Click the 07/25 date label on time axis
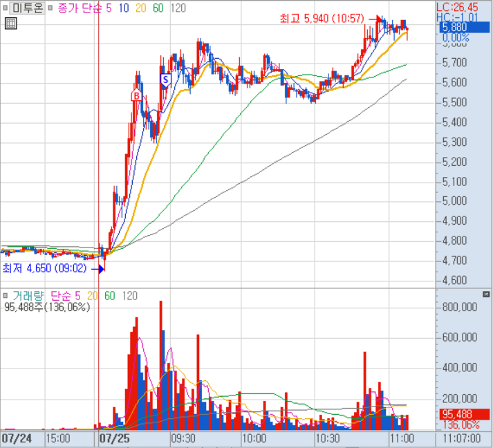This screenshot has width=493, height=448. [114, 438]
